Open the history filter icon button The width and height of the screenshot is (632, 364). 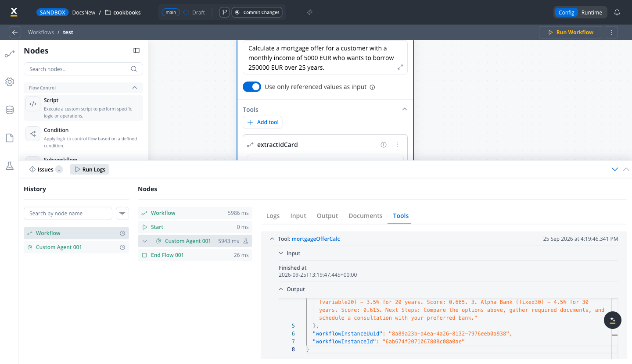click(122, 214)
